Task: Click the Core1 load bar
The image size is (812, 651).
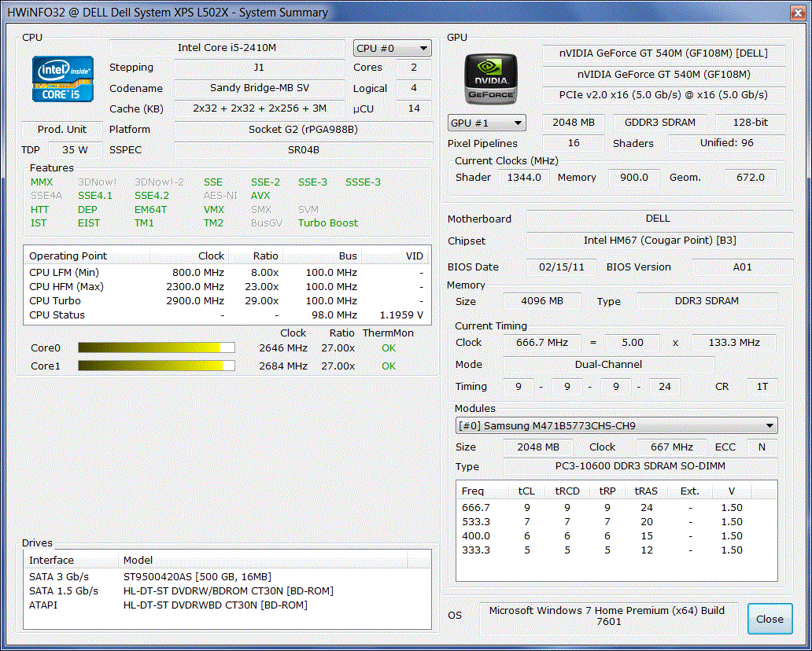Action: tap(157, 366)
